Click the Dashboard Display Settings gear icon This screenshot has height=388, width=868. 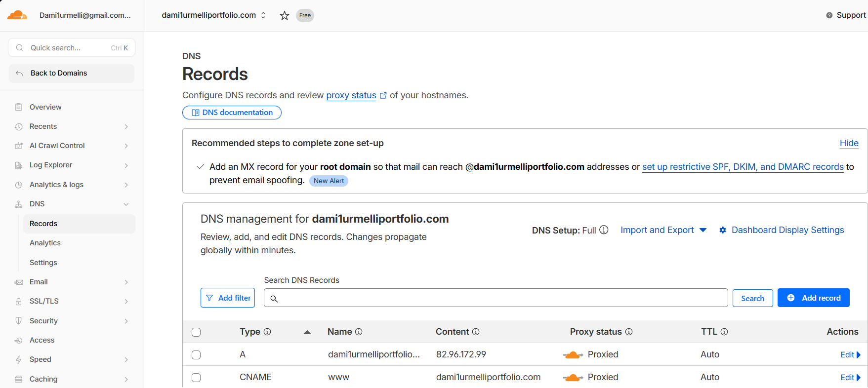click(723, 230)
